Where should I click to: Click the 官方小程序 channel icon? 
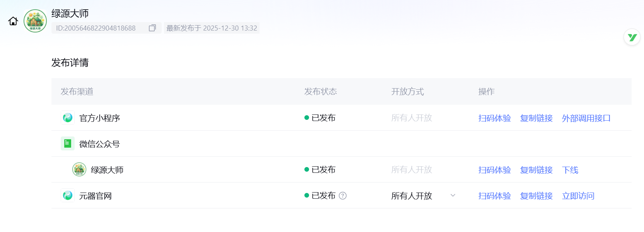pos(68,118)
